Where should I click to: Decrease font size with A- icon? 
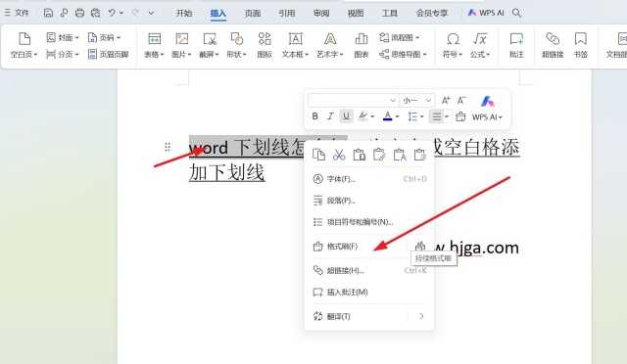click(461, 100)
